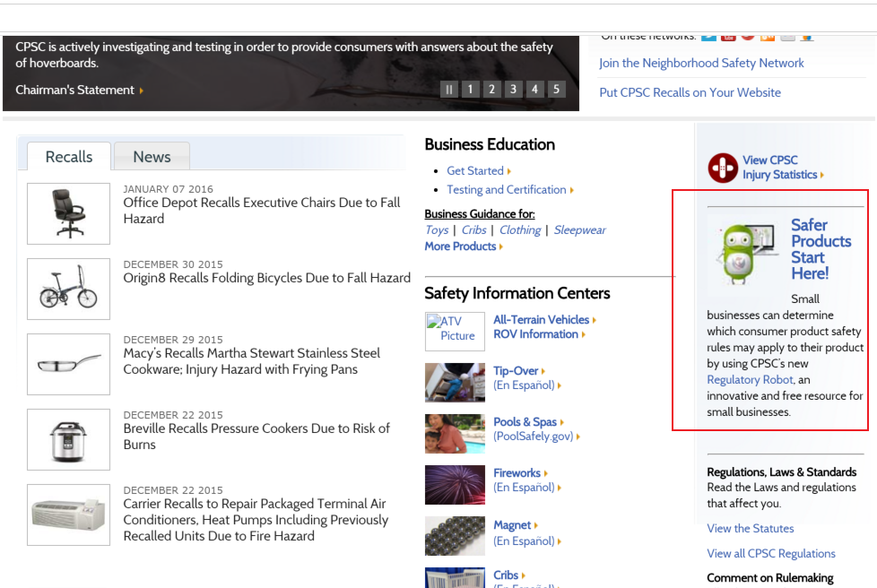This screenshot has width=877, height=588.
Task: Open the pressure cooker recall thumbnail
Action: (69, 440)
